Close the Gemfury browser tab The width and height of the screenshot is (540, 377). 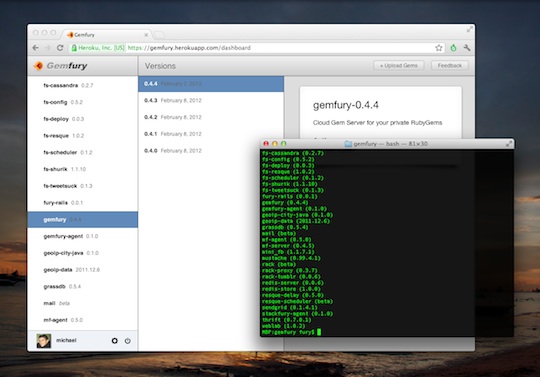pyautogui.click(x=146, y=35)
